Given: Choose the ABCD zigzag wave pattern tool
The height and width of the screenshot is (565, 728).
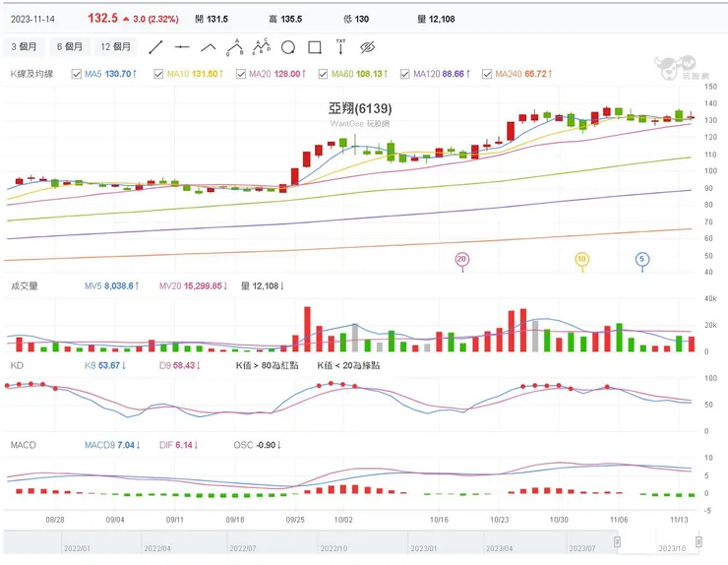Looking at the screenshot, I should [x=261, y=45].
